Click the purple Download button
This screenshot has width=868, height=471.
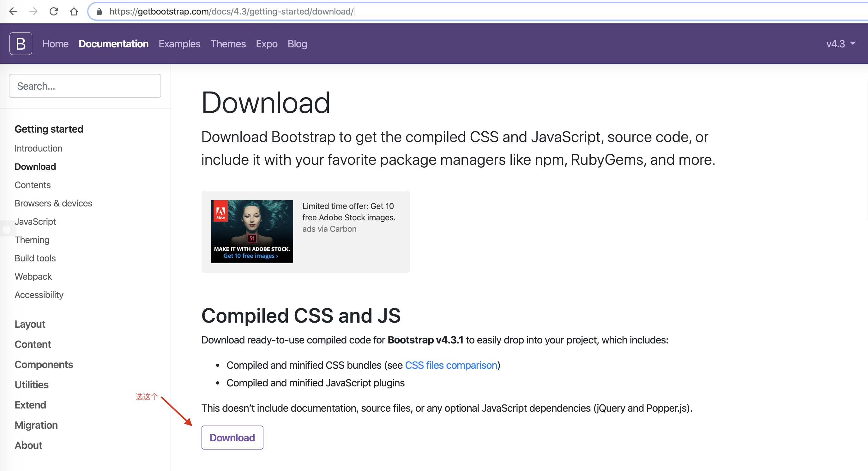232,437
